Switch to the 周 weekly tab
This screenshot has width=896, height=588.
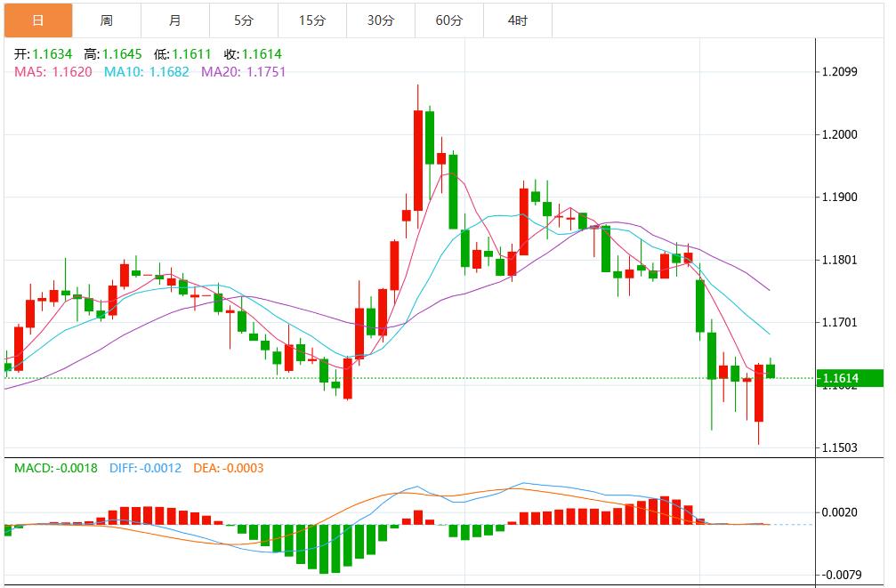point(106,20)
